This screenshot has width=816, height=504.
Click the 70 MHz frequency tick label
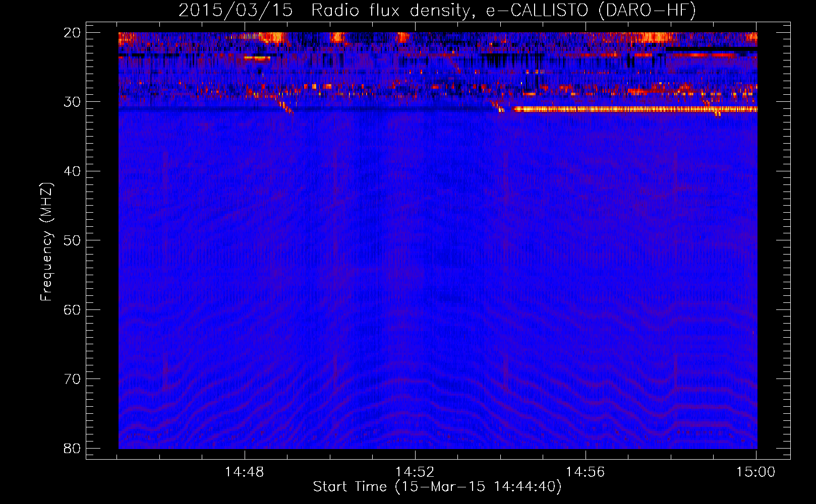coord(72,379)
